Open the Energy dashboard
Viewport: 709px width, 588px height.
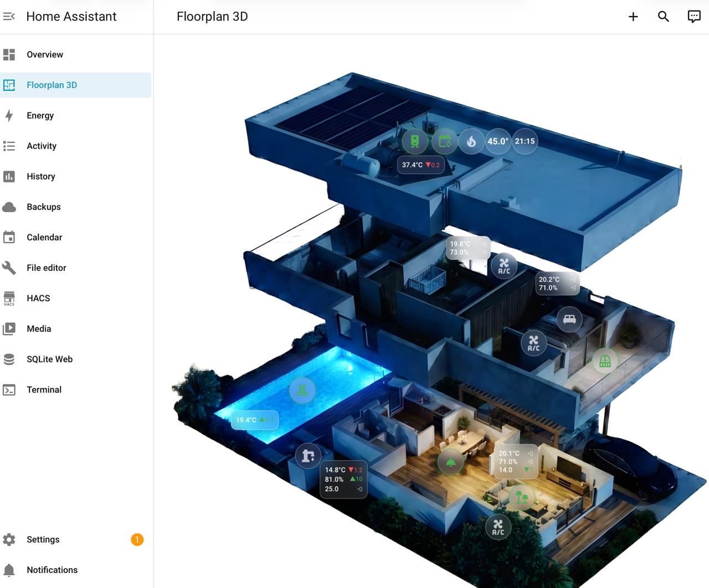[40, 115]
